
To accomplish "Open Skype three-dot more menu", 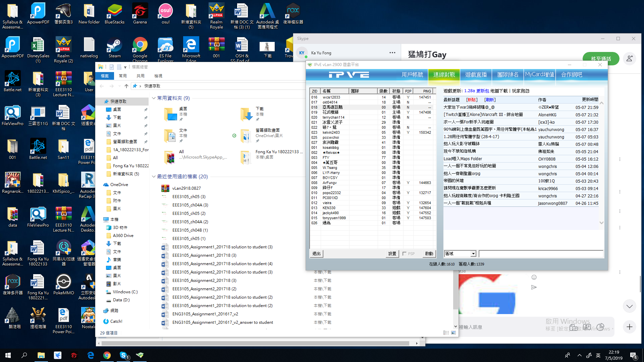I will tap(392, 53).
